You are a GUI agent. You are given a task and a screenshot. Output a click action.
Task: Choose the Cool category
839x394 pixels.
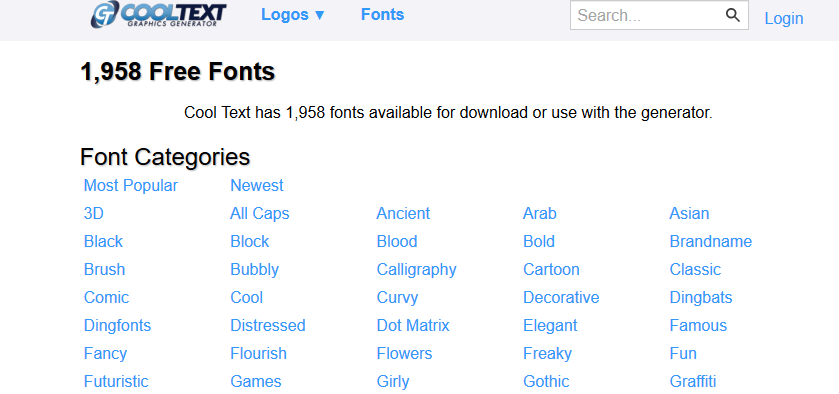click(247, 298)
